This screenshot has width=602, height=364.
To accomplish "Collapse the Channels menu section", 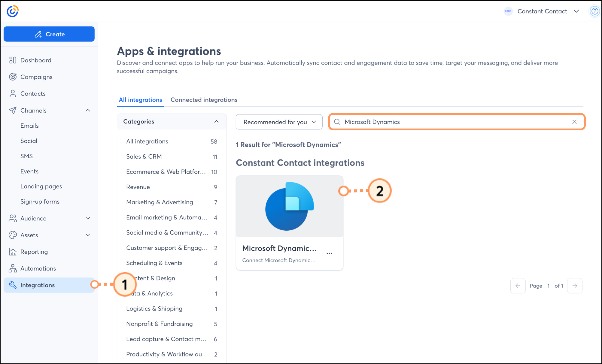I will coord(88,111).
